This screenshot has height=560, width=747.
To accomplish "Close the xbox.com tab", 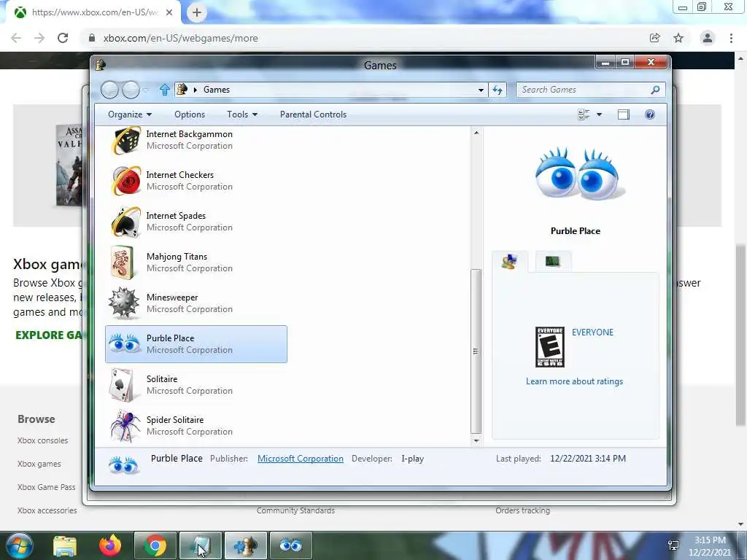I will 169,12.
